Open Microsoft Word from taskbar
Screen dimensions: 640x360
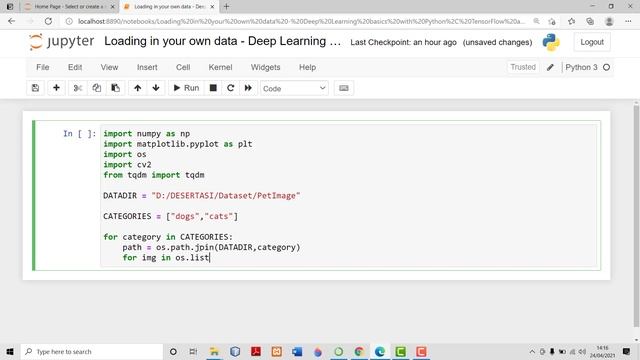[297, 351]
